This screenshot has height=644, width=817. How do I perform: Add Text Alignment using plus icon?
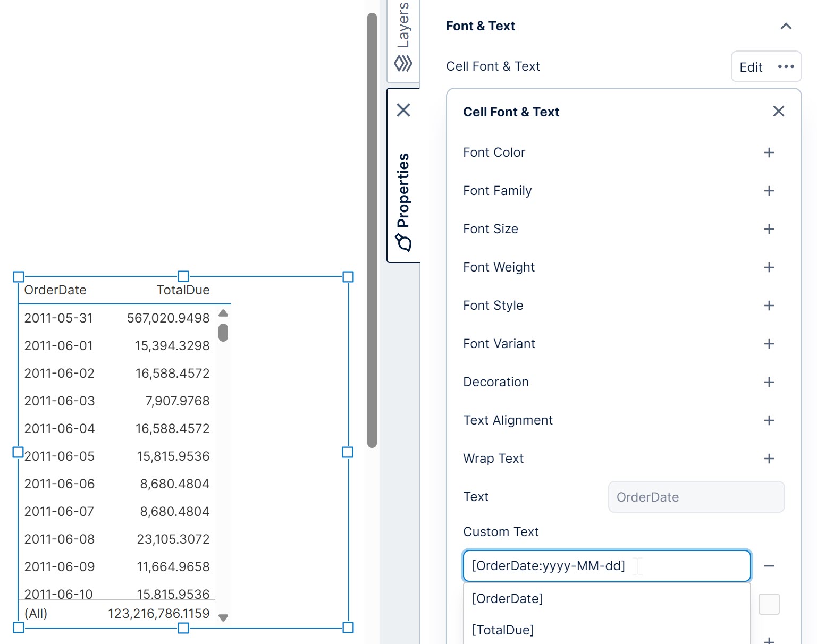coord(769,420)
